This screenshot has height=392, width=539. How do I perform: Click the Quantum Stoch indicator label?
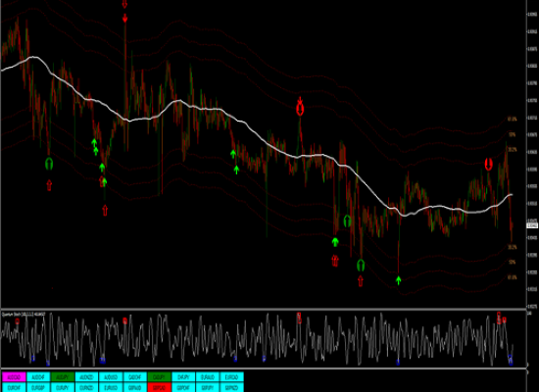click(24, 314)
